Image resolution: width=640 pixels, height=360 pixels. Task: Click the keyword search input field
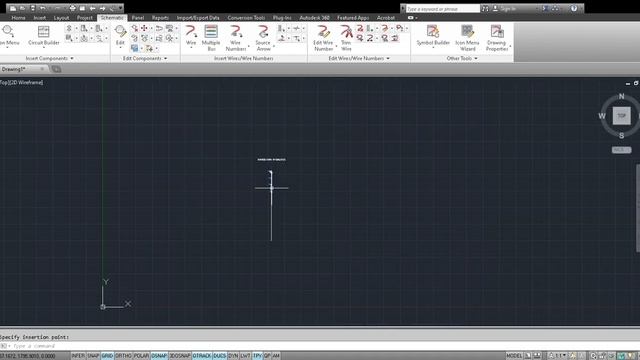[x=443, y=9]
